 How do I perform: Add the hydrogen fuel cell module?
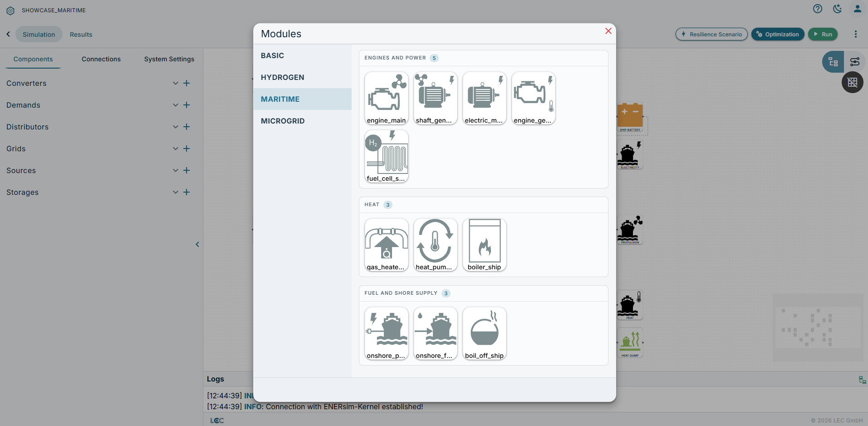(386, 156)
